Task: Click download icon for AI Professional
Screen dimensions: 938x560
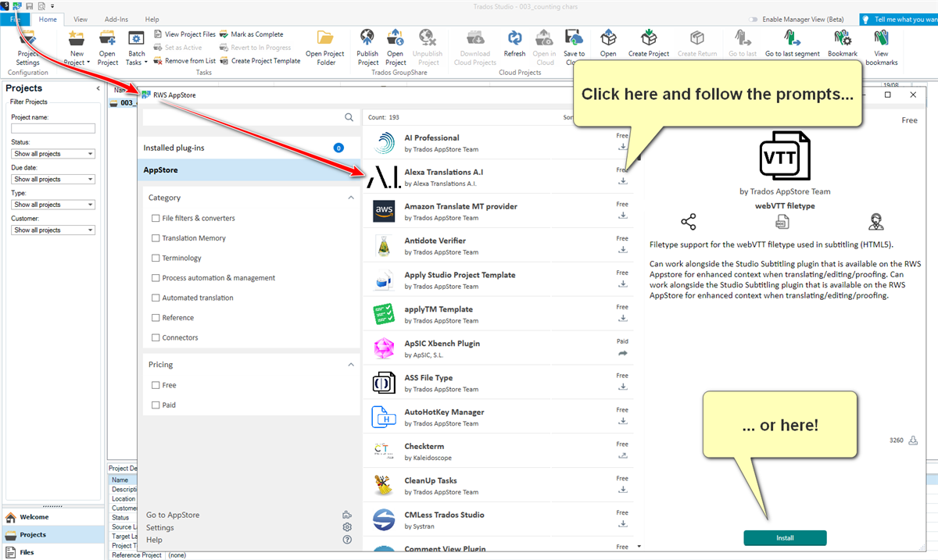Action: [623, 147]
